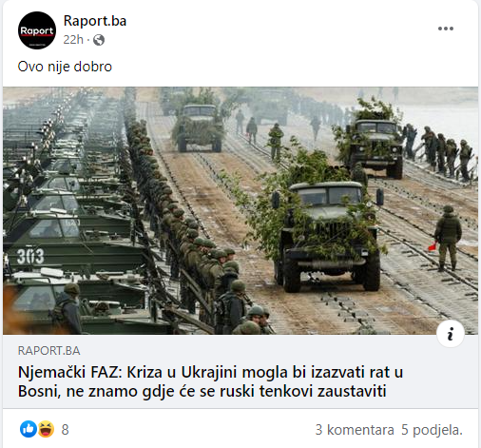481x448 pixels.
Task: Click the foreground camouflaged truck in photo
Action: pyautogui.click(x=328, y=235)
